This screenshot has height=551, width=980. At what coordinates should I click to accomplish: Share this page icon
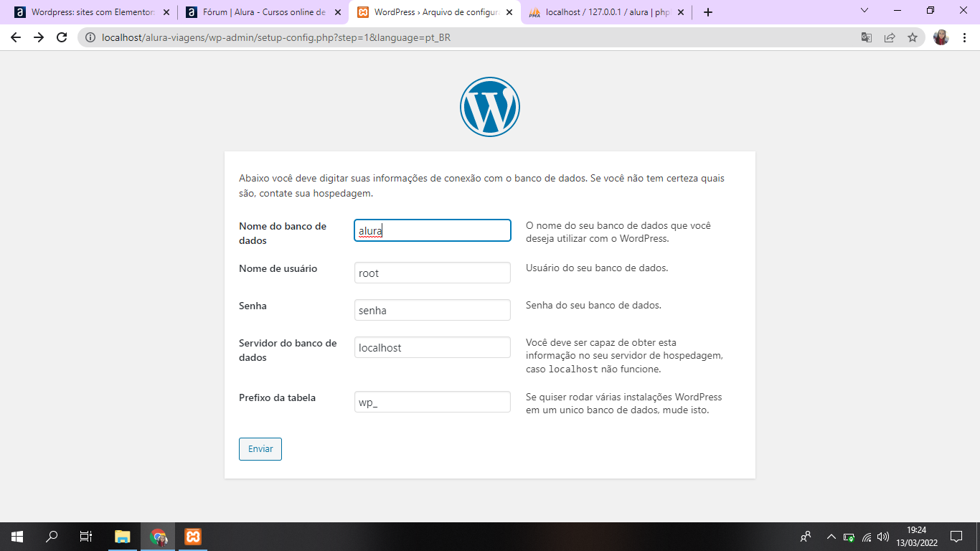point(890,37)
